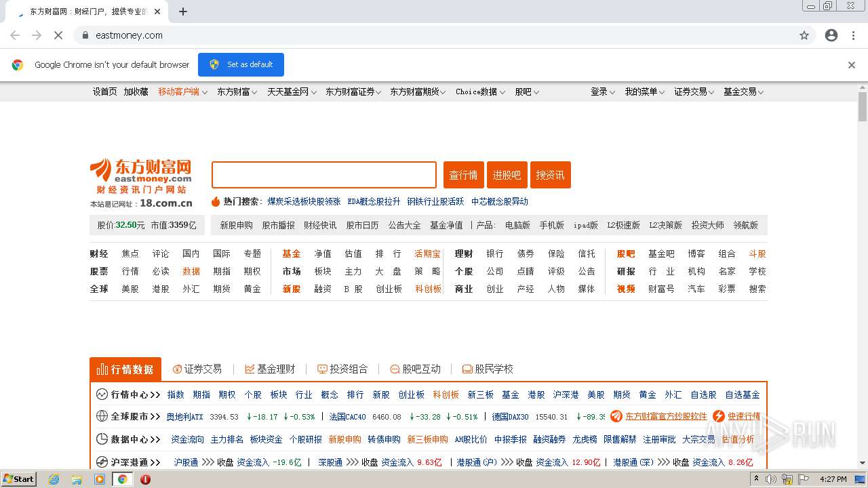The height and width of the screenshot is (488, 868).
Task: Switch to the 证券交易 tab
Action: pyautogui.click(x=197, y=369)
